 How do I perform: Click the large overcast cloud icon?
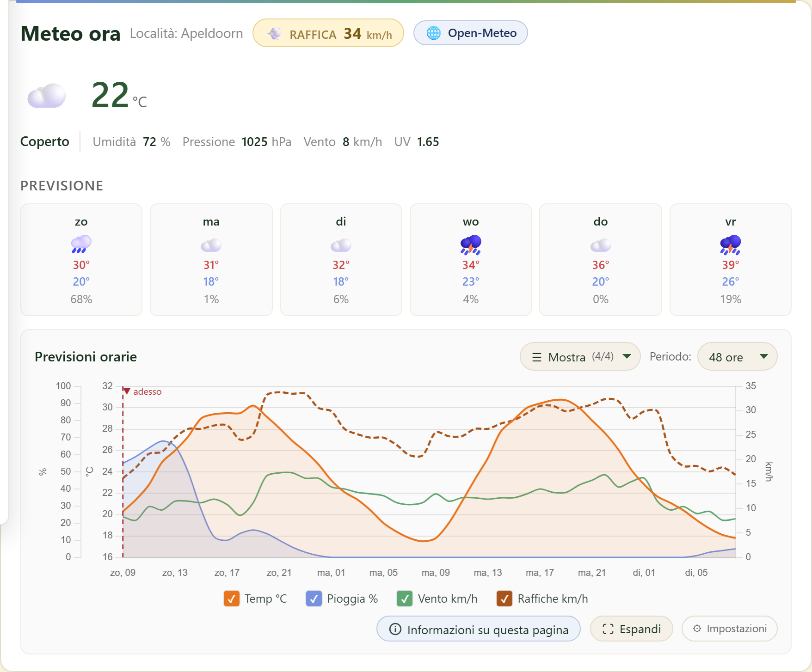pyautogui.click(x=46, y=96)
